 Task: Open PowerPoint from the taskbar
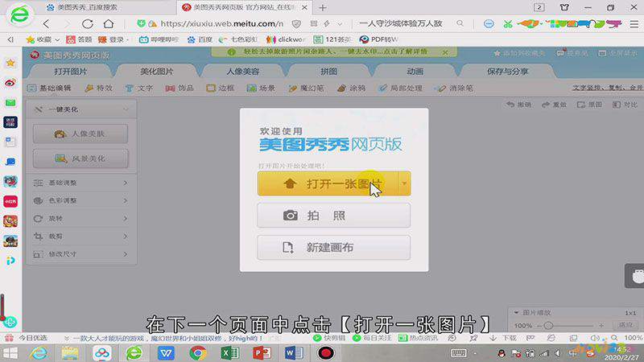coord(262,353)
